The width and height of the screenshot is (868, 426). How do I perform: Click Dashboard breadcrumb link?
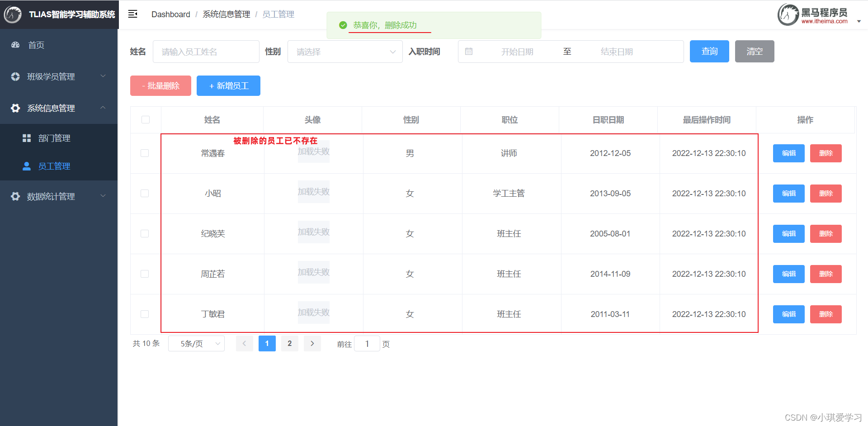point(171,14)
